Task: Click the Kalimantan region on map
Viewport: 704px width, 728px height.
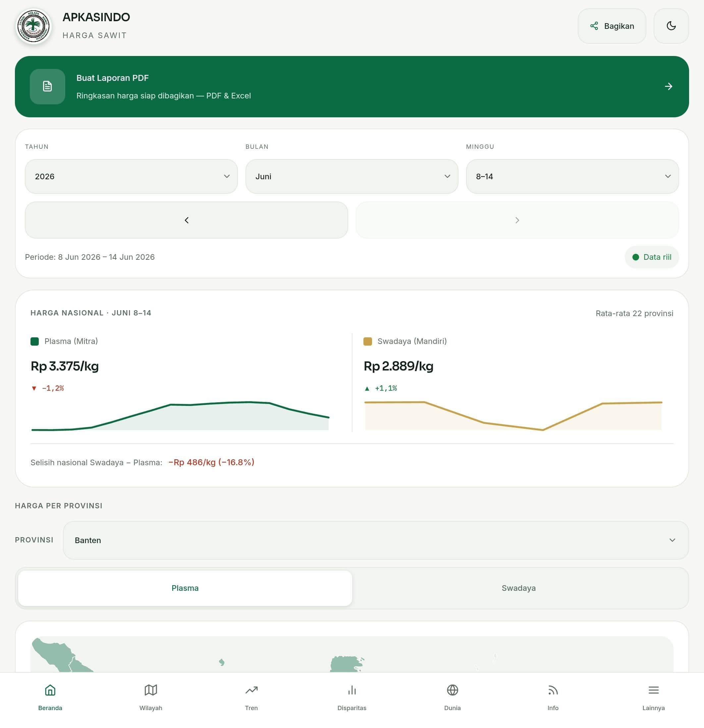Action: point(346,664)
